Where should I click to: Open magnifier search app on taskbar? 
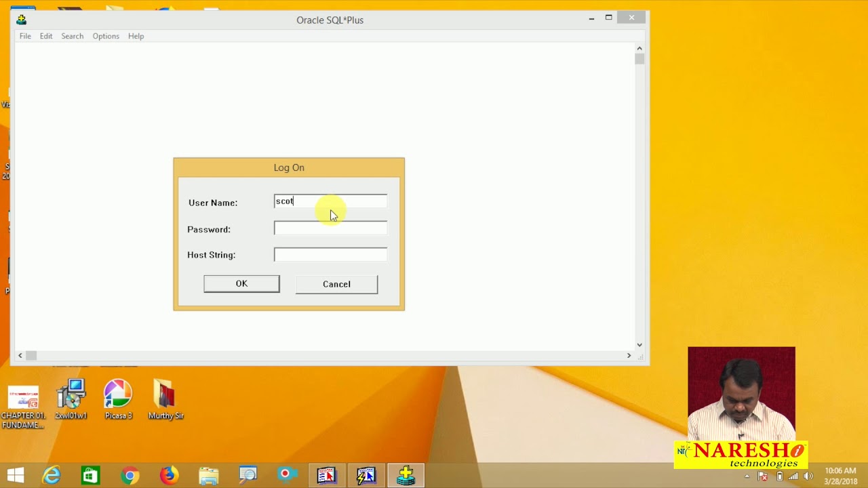pyautogui.click(x=248, y=476)
